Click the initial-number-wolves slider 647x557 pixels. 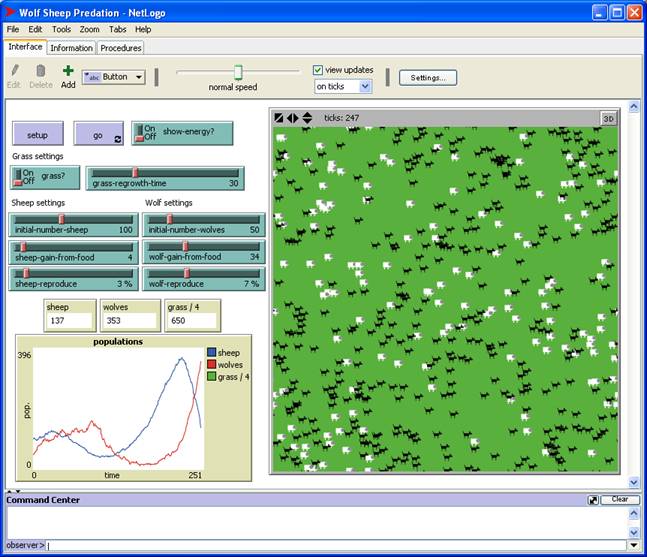point(204,225)
